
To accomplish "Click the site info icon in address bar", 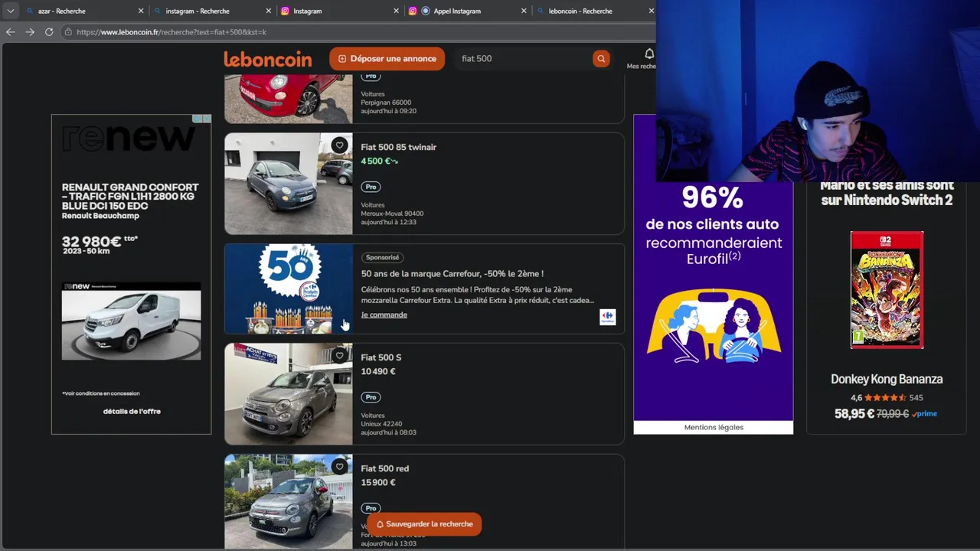I will 68,32.
